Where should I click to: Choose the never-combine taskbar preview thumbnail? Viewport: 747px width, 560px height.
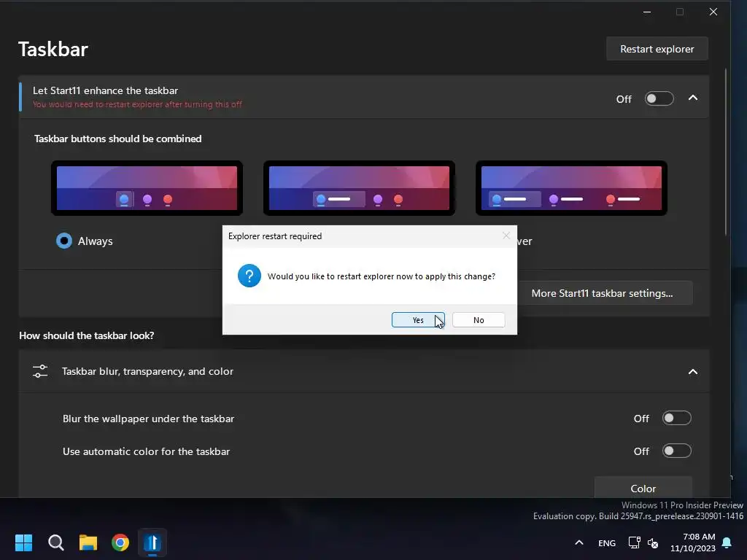pos(571,188)
